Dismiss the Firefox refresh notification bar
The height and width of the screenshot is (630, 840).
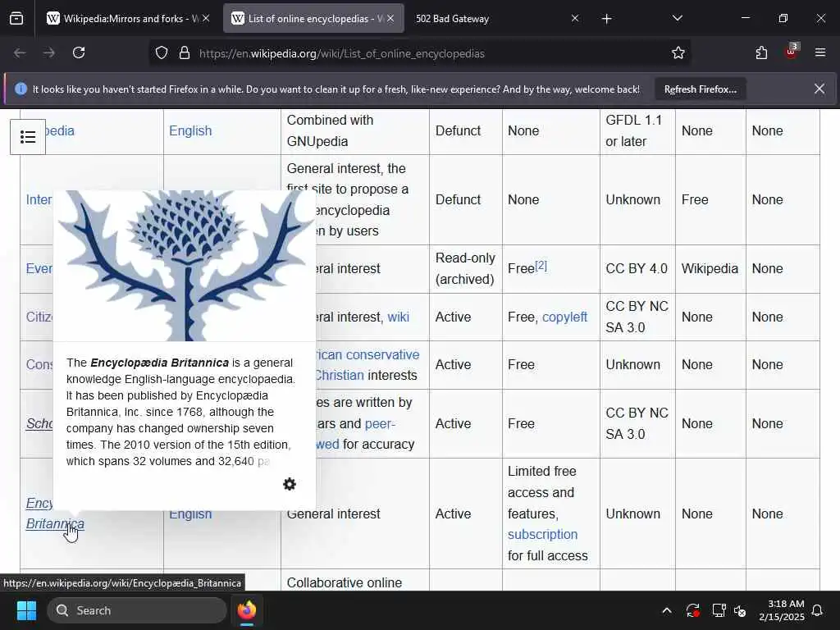coord(819,89)
